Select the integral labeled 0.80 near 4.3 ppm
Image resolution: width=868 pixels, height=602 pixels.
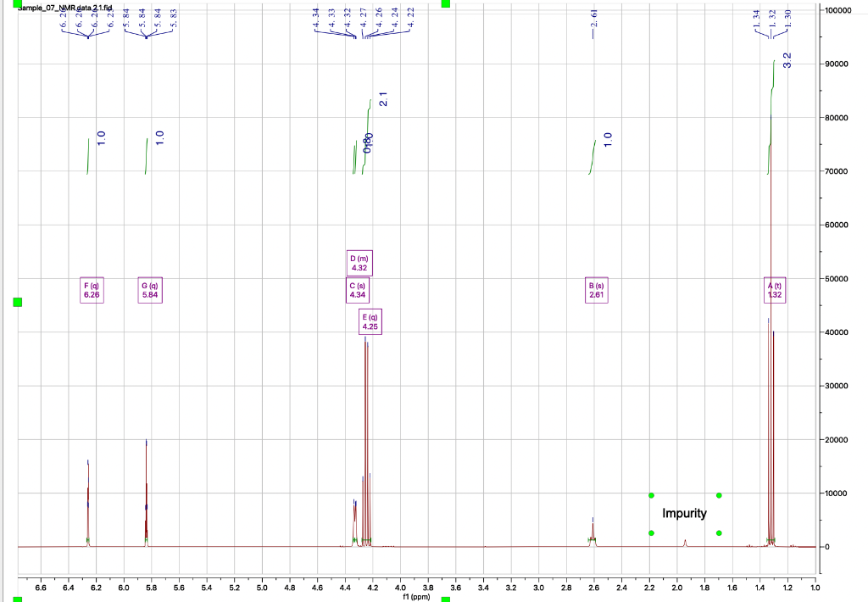tap(367, 144)
